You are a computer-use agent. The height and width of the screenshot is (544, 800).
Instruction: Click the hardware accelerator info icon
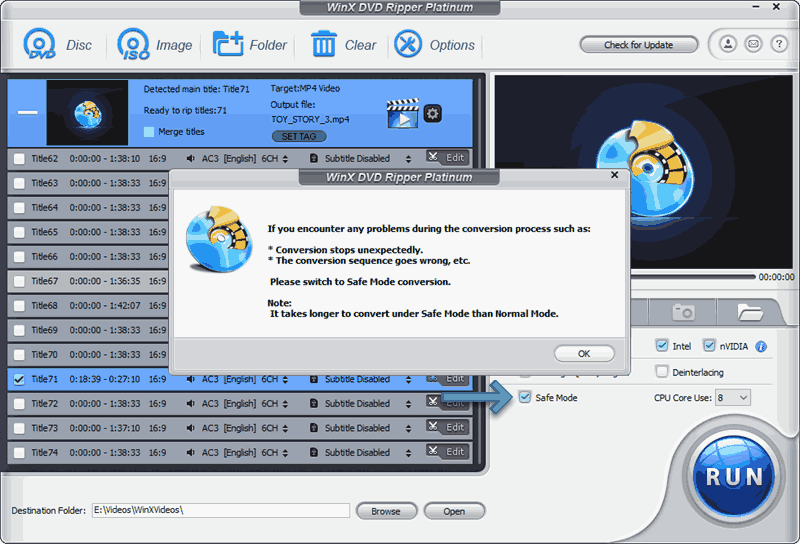pyautogui.click(x=761, y=347)
